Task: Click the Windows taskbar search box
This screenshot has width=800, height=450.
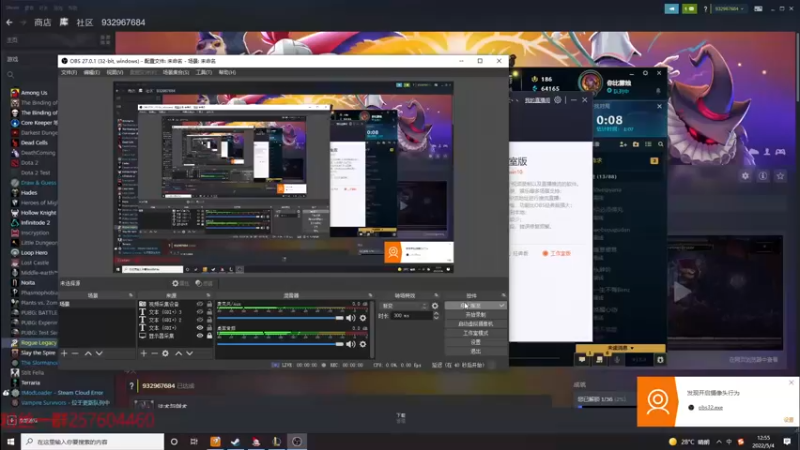Action: pyautogui.click(x=92, y=441)
